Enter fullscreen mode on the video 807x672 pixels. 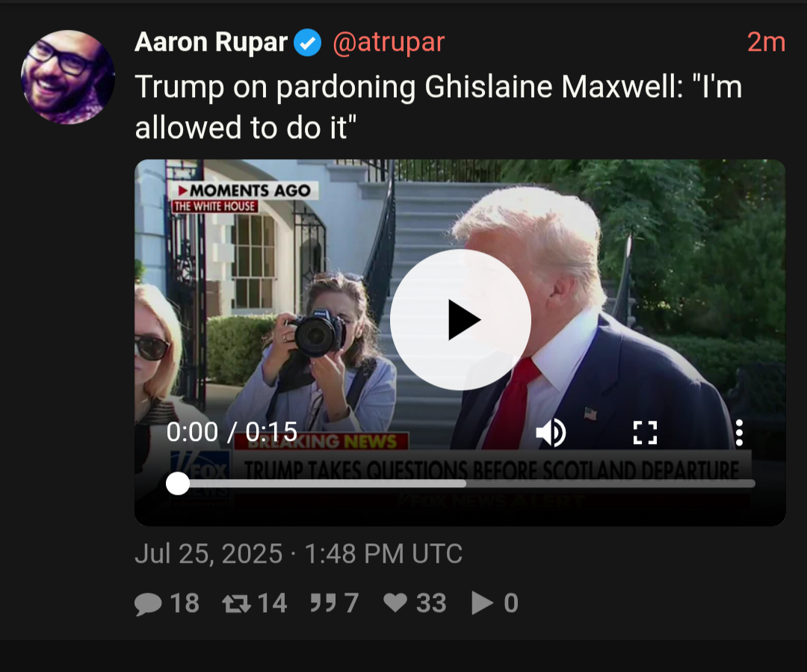645,432
